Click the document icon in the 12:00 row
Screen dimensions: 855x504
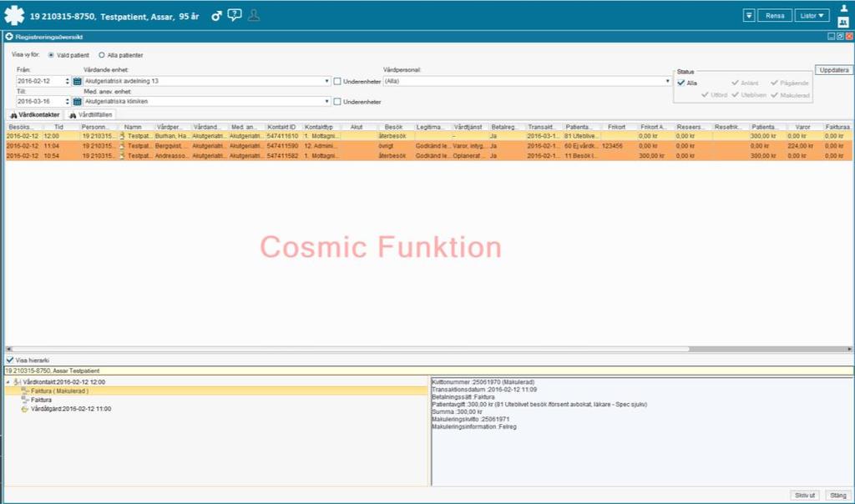[x=122, y=136]
